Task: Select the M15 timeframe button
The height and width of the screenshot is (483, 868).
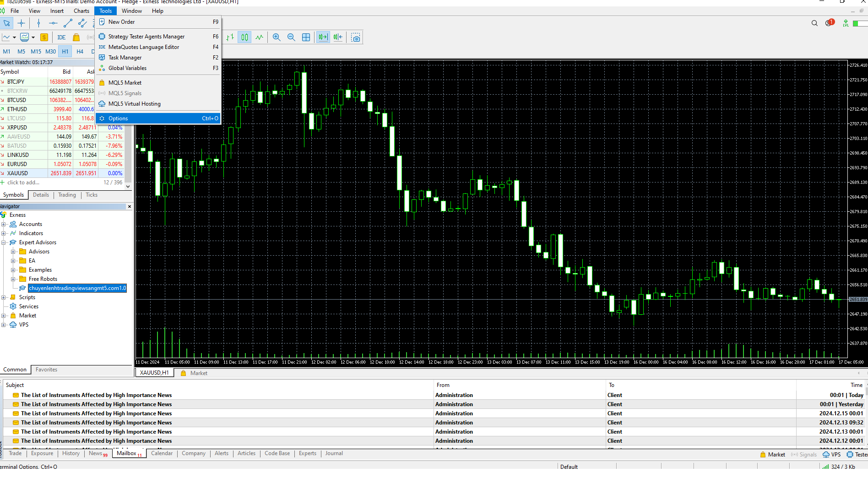Action: coord(36,52)
